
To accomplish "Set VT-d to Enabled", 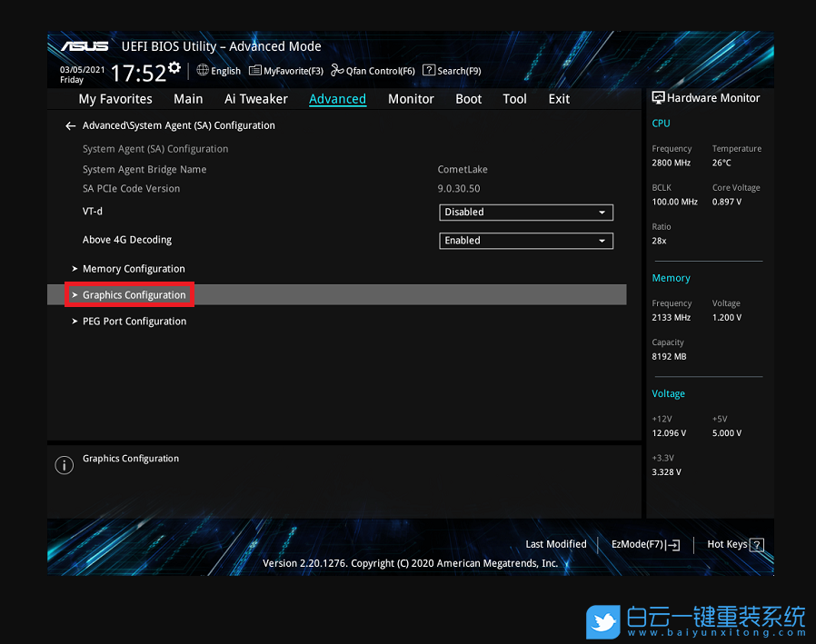I will [525, 212].
